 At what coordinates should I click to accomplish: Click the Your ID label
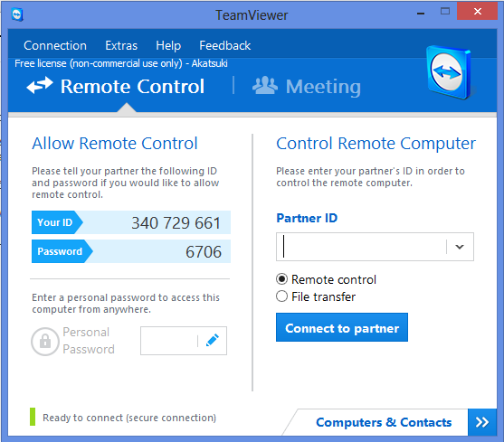click(55, 222)
